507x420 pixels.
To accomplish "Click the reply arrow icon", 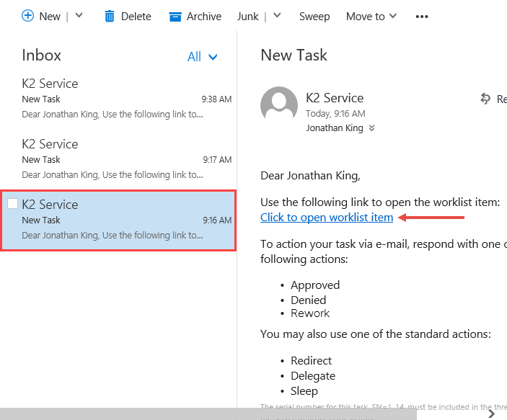I will tap(485, 99).
